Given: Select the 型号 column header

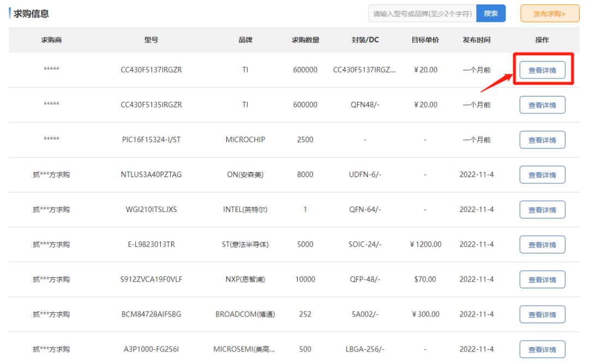Looking at the screenshot, I should click(x=151, y=40).
